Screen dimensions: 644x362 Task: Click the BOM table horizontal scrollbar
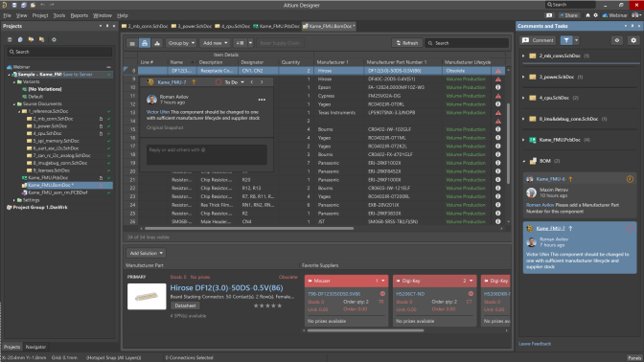(x=249, y=229)
